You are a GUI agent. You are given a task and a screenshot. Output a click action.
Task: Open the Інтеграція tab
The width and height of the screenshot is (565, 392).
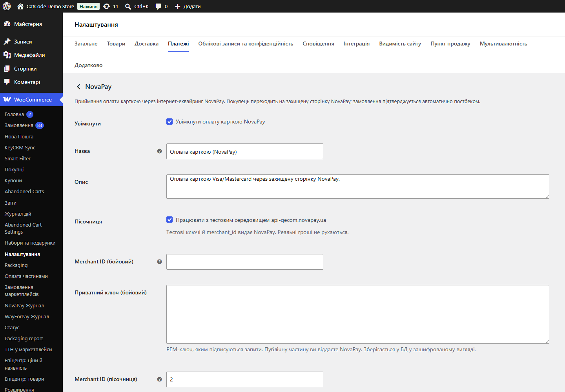coord(357,44)
